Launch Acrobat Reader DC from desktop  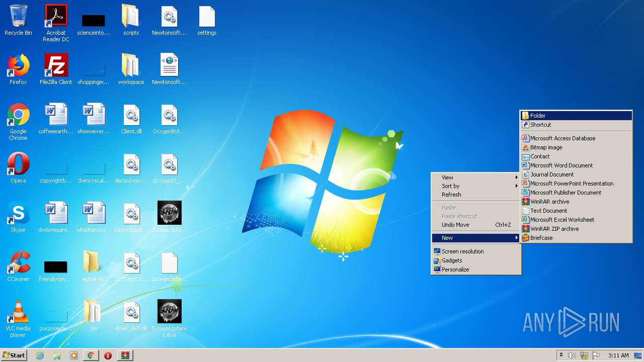pos(56,23)
